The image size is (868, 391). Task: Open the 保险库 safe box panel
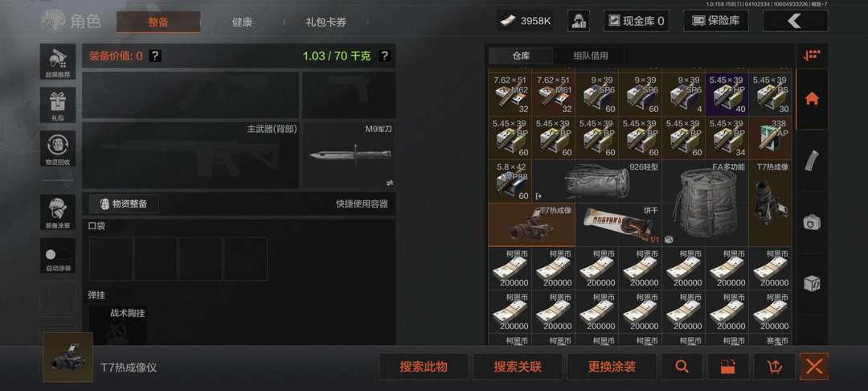pos(716,21)
